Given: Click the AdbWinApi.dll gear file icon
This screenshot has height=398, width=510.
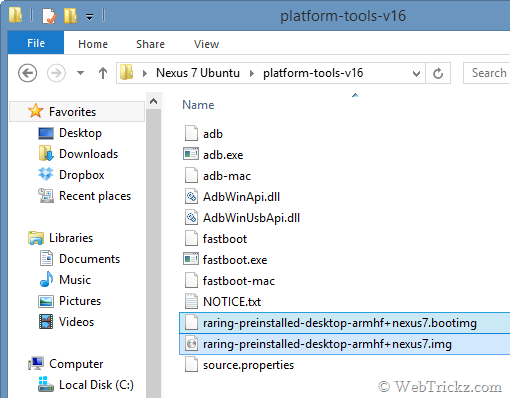Looking at the screenshot, I should 191,197.
